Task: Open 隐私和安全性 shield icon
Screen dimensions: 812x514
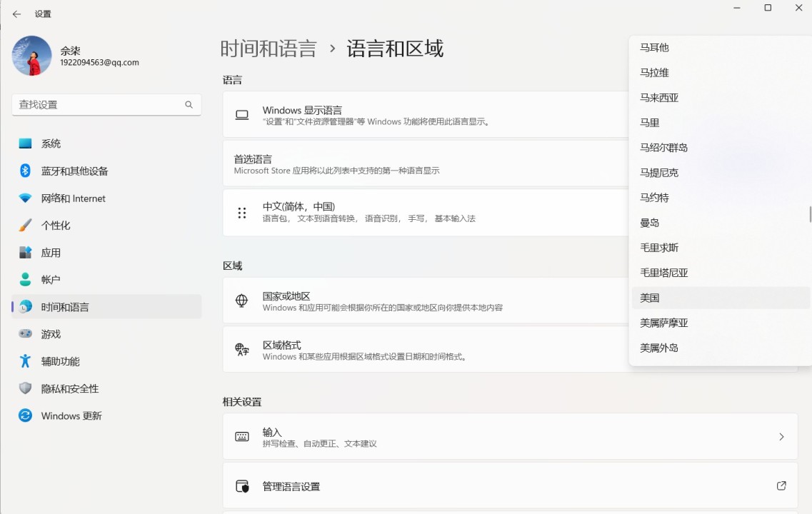Action: click(25, 388)
